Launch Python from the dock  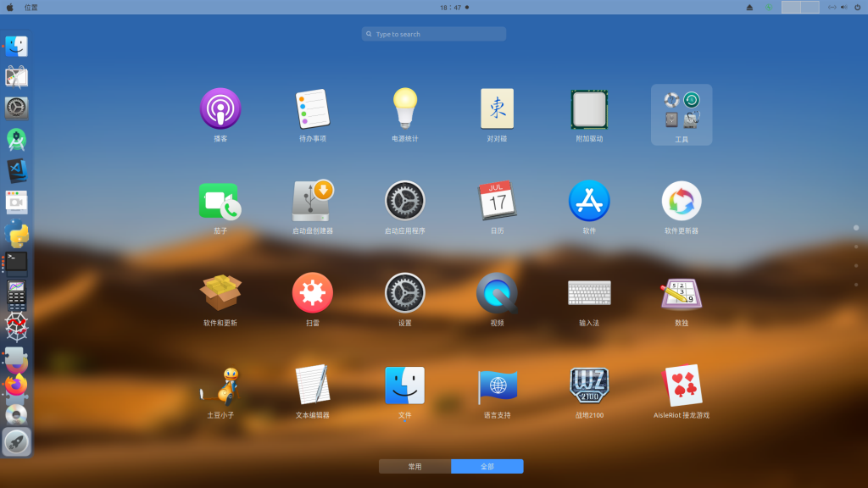click(x=16, y=234)
